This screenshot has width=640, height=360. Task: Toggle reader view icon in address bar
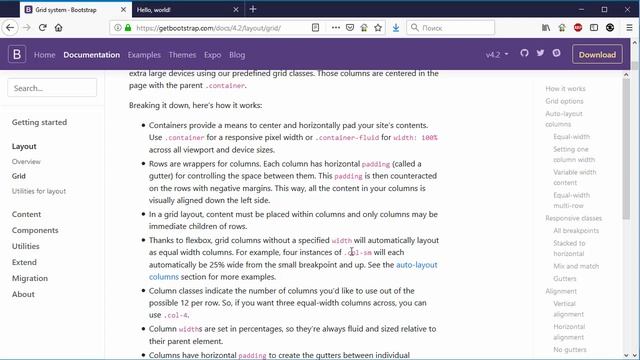(316, 28)
